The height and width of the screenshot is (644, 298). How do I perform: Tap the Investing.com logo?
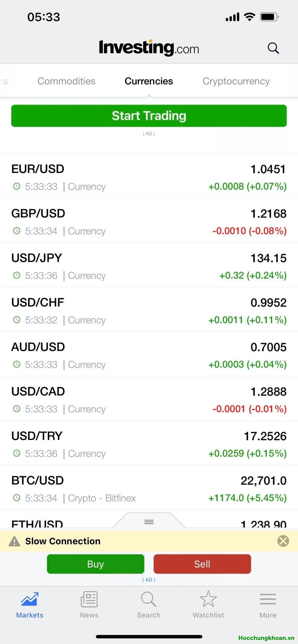point(149,48)
